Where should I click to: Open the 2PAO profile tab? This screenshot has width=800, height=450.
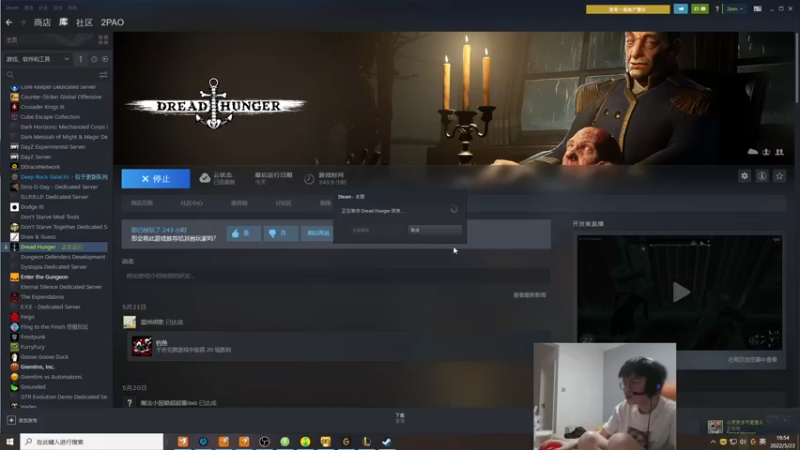click(x=112, y=22)
